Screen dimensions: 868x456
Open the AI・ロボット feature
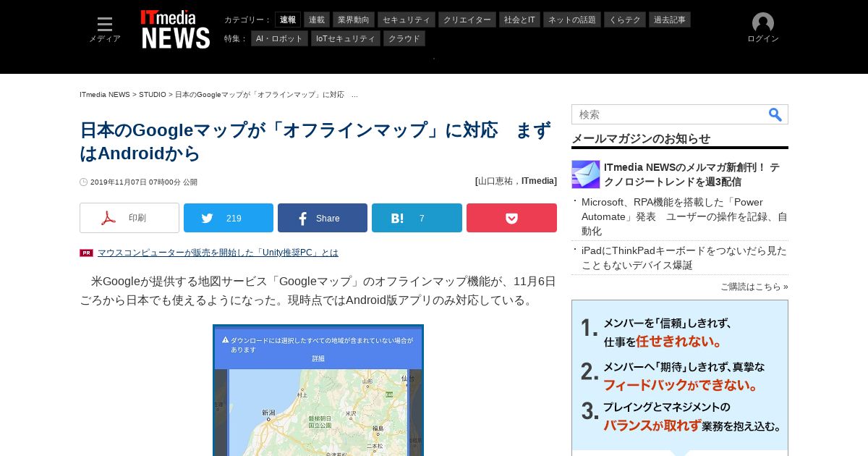(x=280, y=38)
